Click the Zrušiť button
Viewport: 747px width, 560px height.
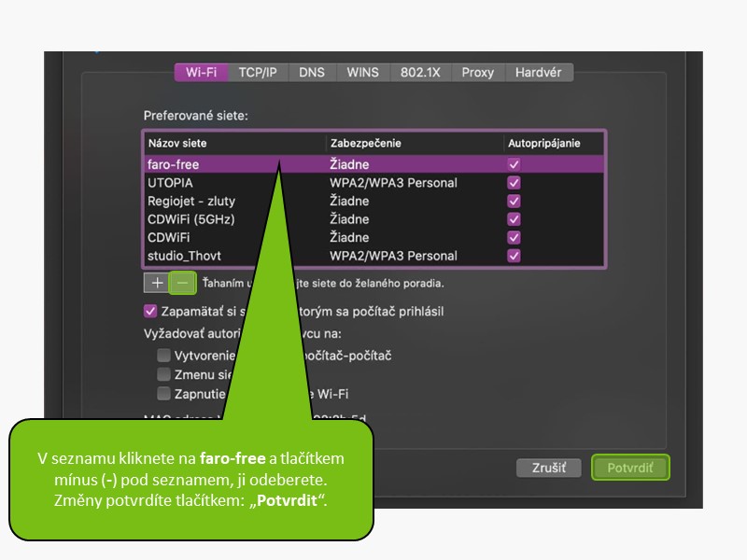click(549, 468)
